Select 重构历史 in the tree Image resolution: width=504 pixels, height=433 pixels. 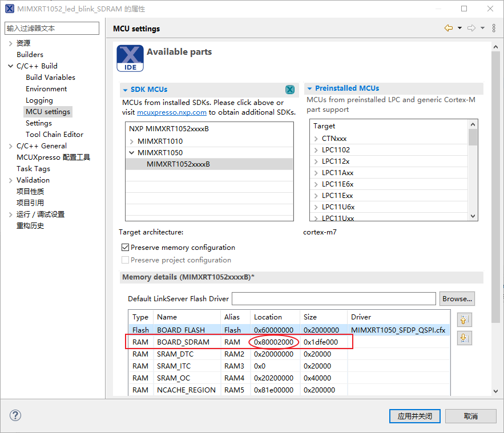coord(30,226)
